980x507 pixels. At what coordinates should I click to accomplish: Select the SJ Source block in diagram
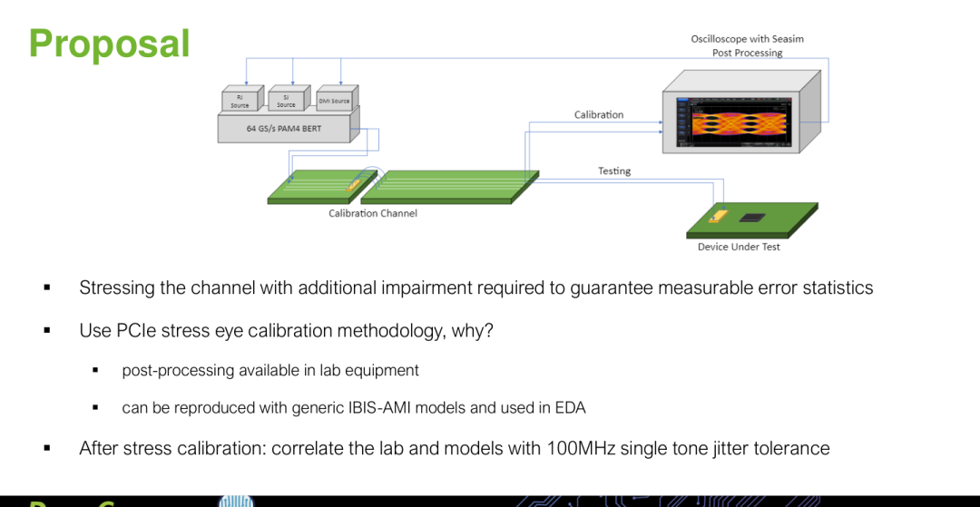[289, 98]
